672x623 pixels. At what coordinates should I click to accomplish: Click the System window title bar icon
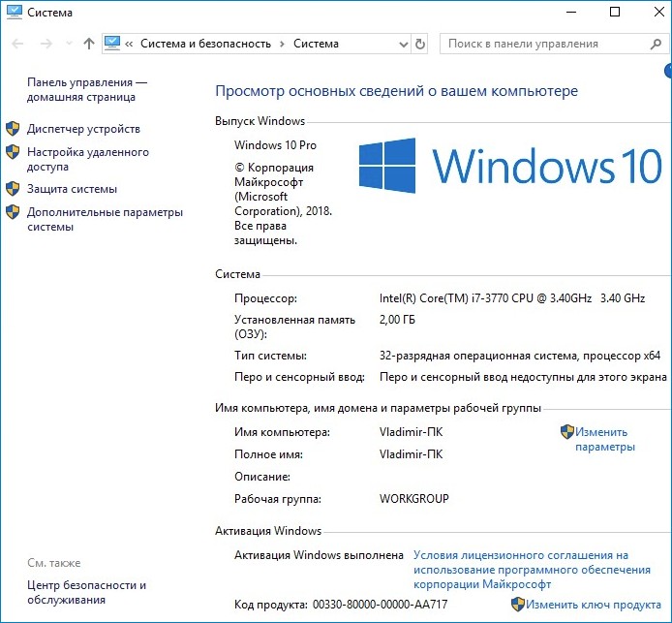coord(15,12)
